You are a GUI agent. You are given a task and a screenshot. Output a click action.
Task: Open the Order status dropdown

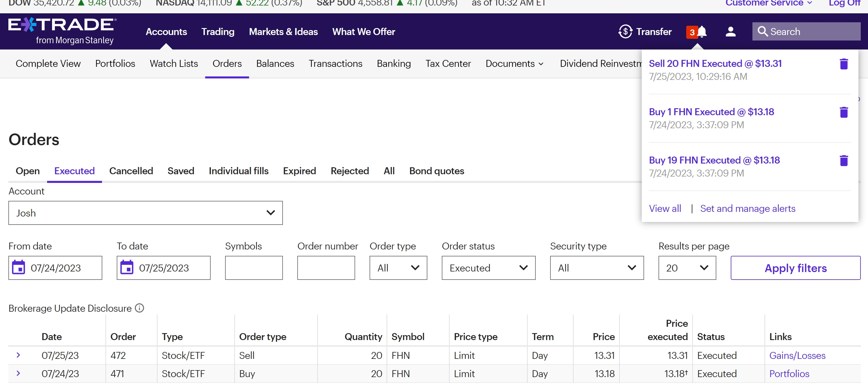click(488, 267)
